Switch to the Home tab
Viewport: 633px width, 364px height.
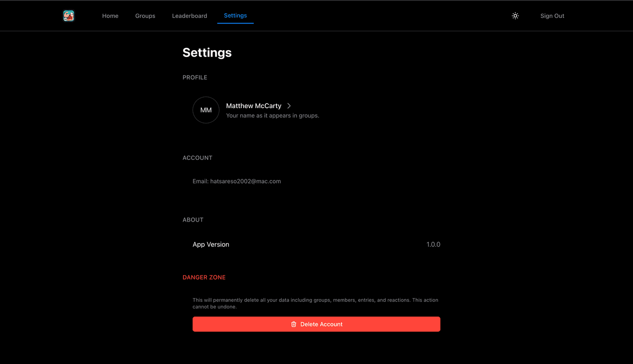110,16
